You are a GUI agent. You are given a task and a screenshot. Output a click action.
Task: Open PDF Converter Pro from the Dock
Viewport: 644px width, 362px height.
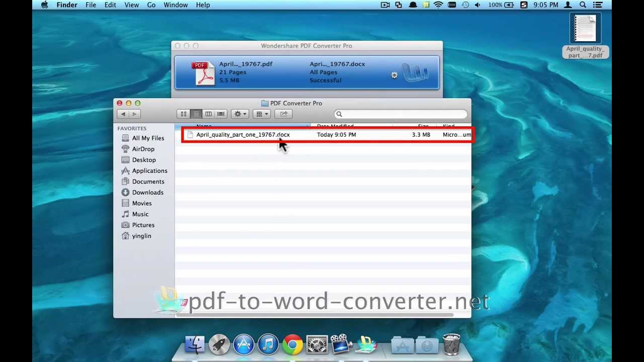click(x=366, y=345)
